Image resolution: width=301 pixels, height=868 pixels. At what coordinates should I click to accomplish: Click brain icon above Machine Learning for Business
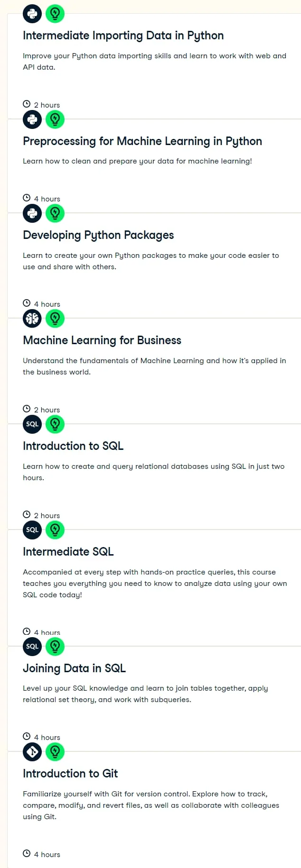[x=32, y=319]
